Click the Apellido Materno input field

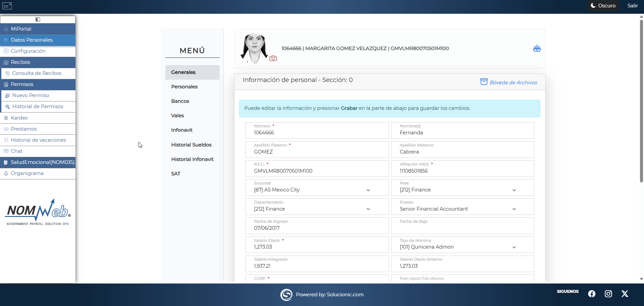point(462,152)
